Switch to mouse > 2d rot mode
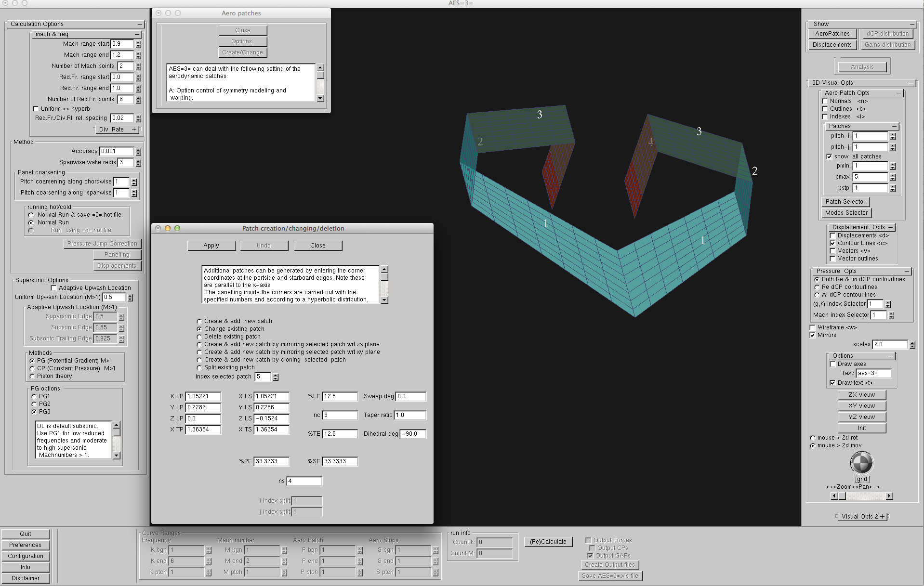Image resolution: width=924 pixels, height=586 pixels. pos(812,438)
